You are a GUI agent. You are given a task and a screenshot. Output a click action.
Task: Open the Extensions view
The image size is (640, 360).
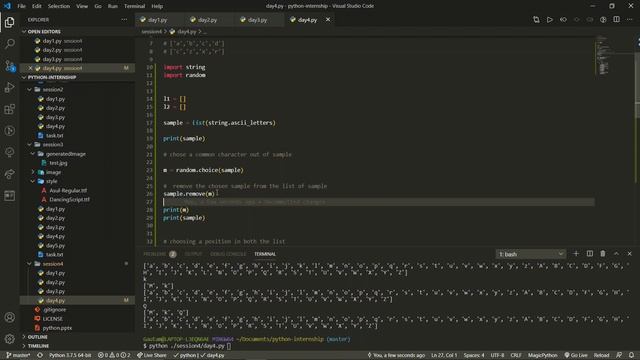point(10,109)
